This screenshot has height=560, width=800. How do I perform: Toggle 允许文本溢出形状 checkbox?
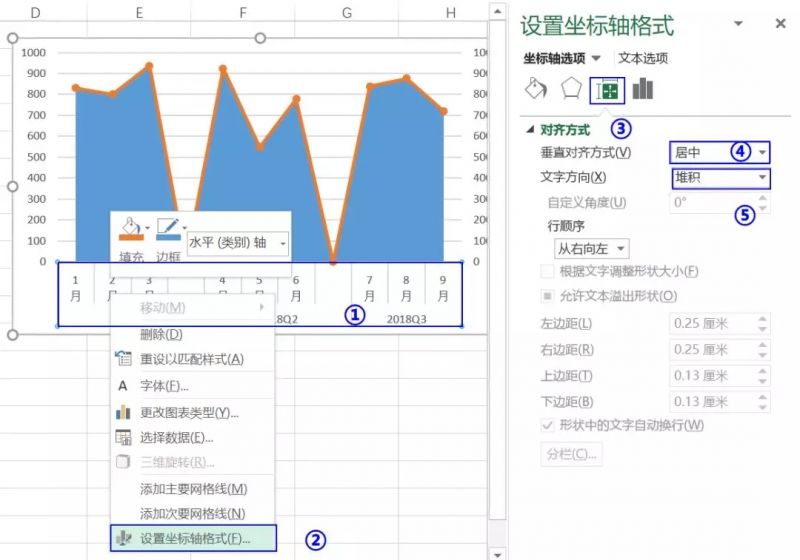547,296
